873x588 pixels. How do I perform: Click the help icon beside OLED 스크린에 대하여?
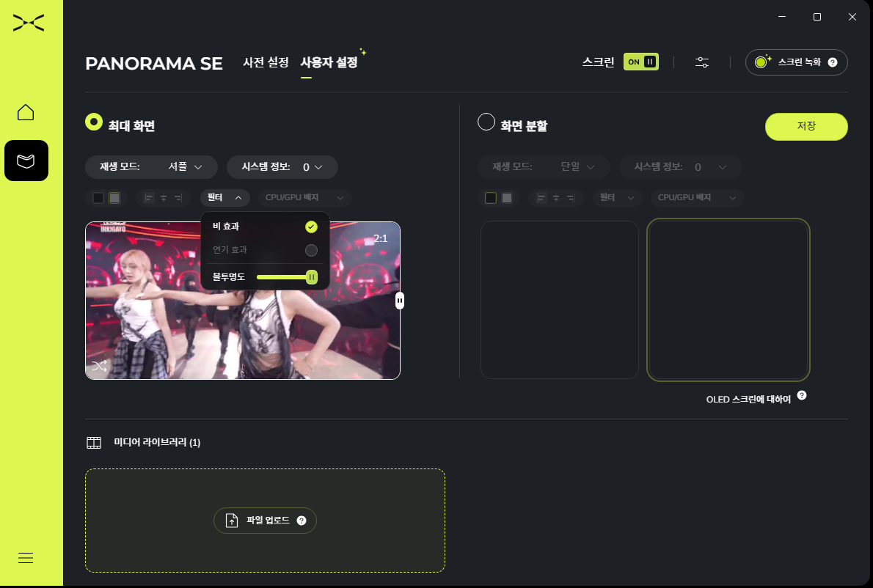pyautogui.click(x=802, y=395)
